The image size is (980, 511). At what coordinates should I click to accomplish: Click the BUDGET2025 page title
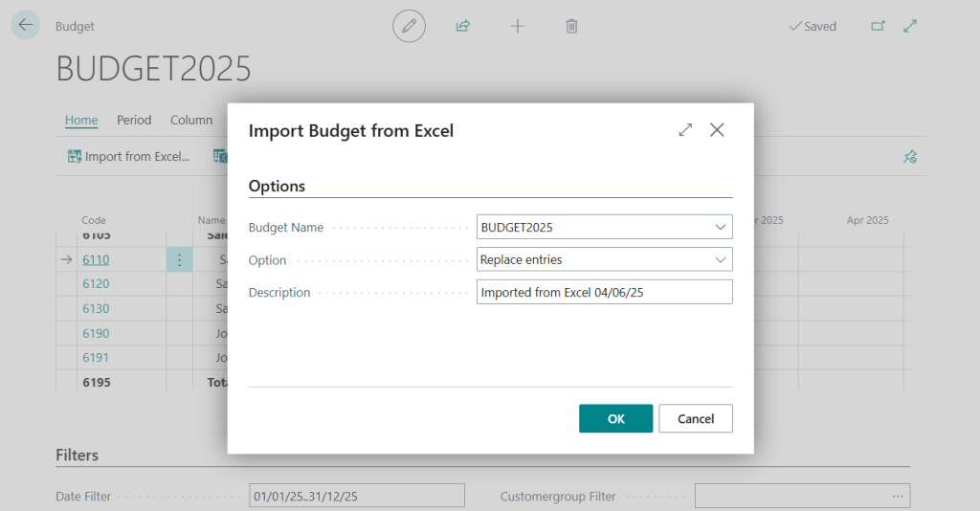[x=154, y=69]
